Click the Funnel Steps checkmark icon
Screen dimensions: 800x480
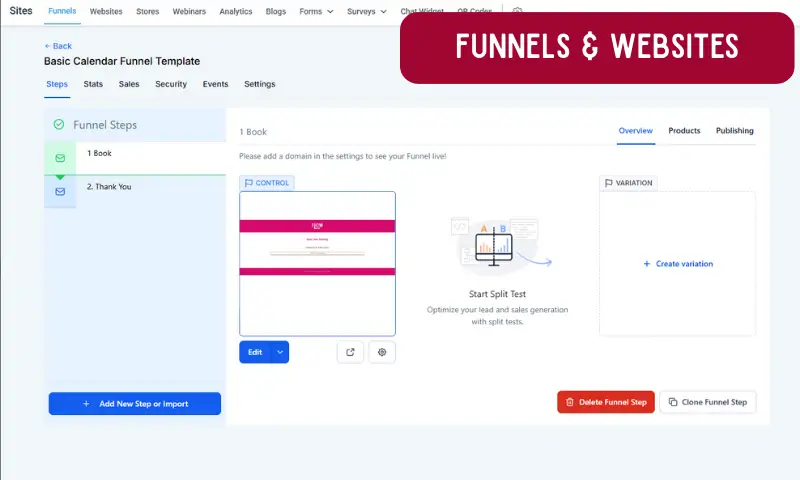click(x=59, y=124)
